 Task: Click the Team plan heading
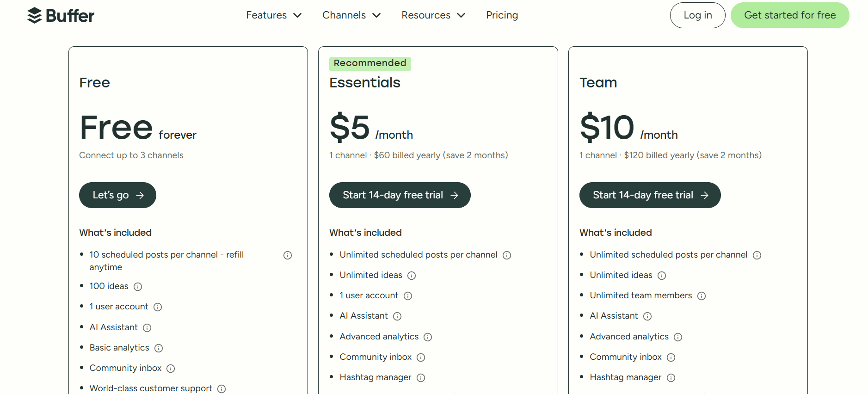598,83
